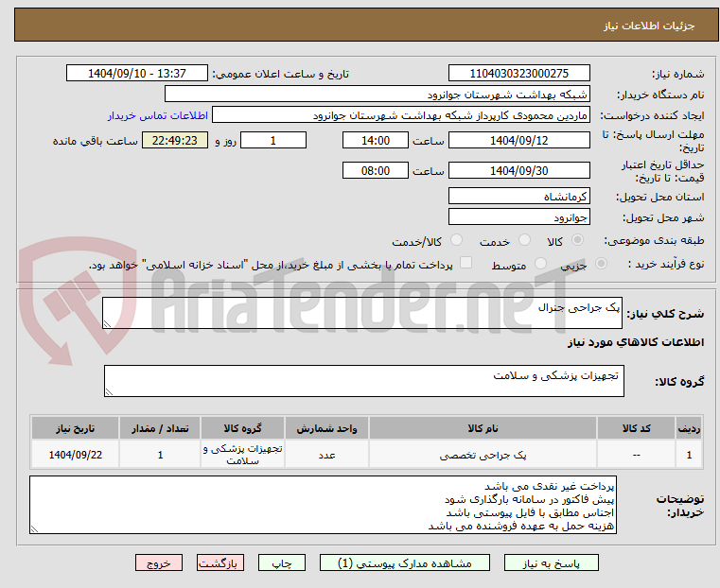The height and width of the screenshot is (588, 720).
Task: Click the پاسخ به نیاز button
Action: [x=551, y=562]
